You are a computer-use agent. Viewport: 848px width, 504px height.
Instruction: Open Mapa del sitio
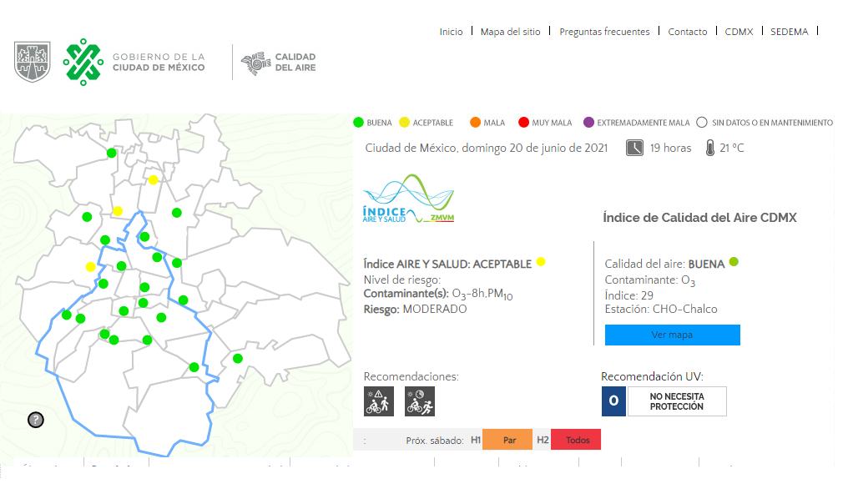click(x=511, y=32)
